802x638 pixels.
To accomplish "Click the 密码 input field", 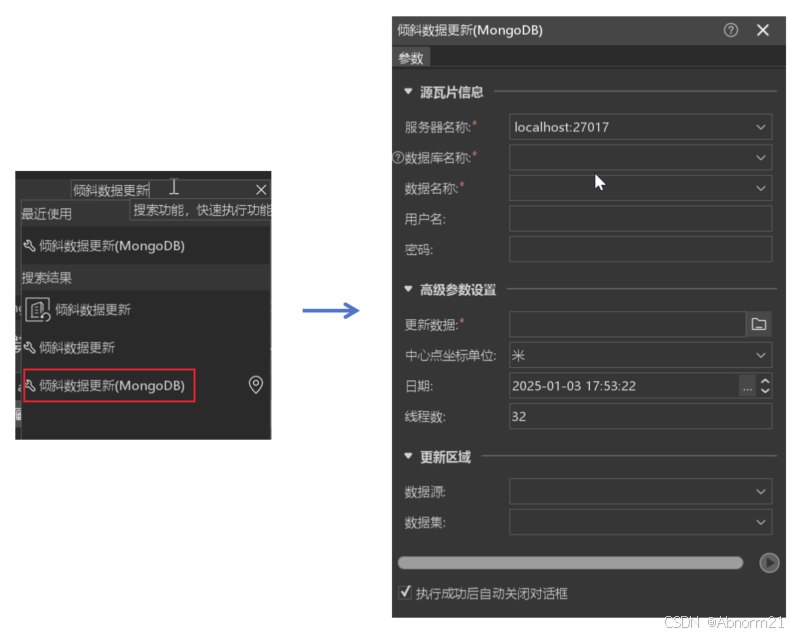I will coord(640,250).
